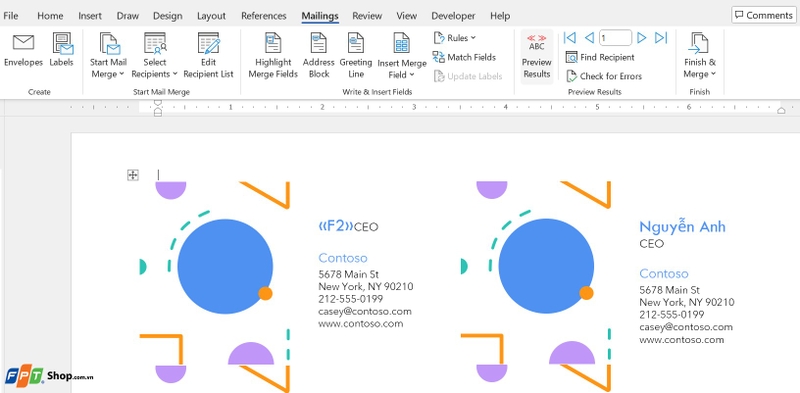Open Insert Merge Field dropdown arrow

[x=412, y=75]
